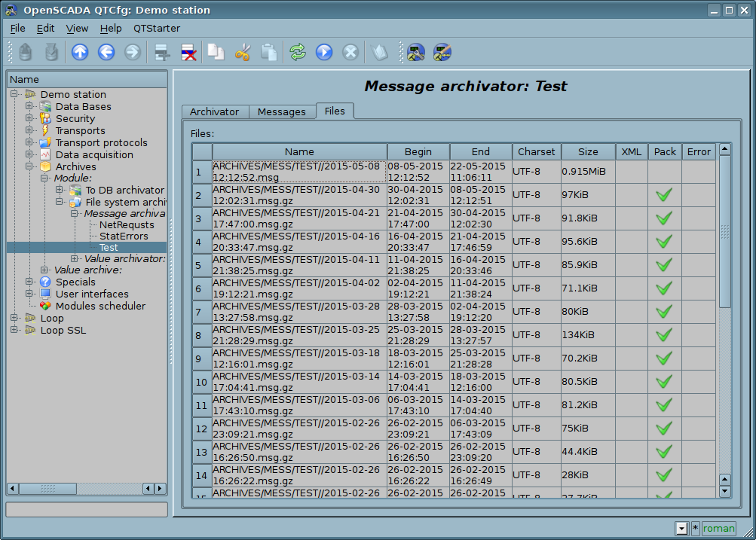Click the roman user button in status bar
The height and width of the screenshot is (540, 756).
[718, 528]
